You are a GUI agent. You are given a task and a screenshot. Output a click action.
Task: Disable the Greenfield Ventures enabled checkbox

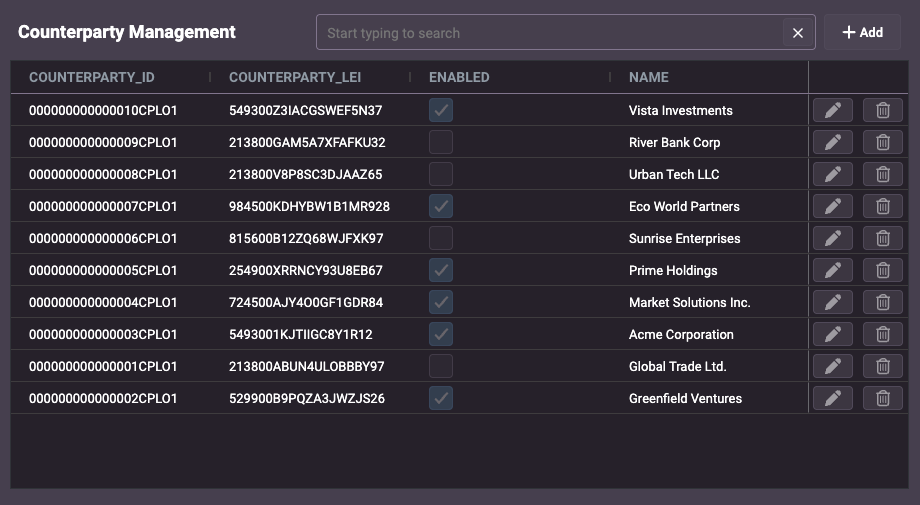coord(441,398)
